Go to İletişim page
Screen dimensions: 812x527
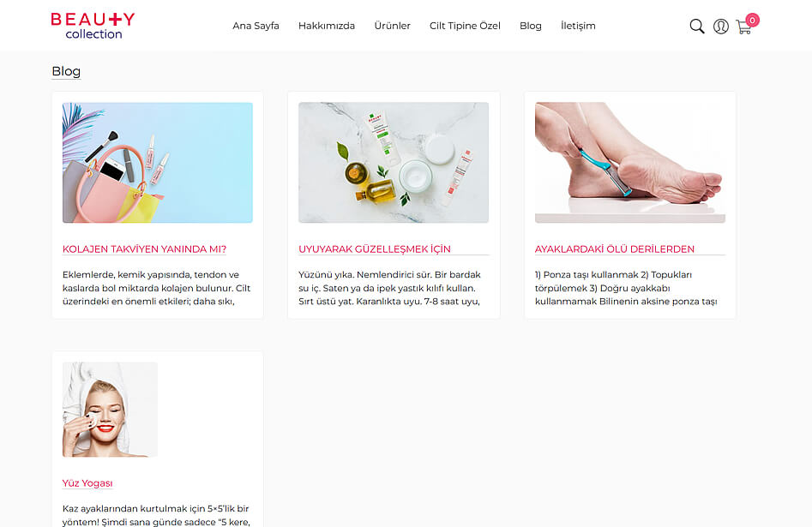click(x=578, y=26)
